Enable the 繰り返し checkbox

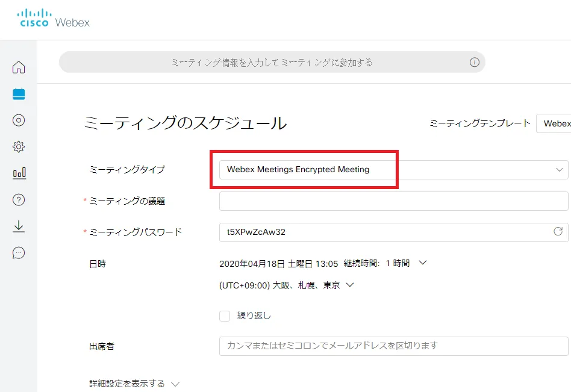click(x=225, y=316)
